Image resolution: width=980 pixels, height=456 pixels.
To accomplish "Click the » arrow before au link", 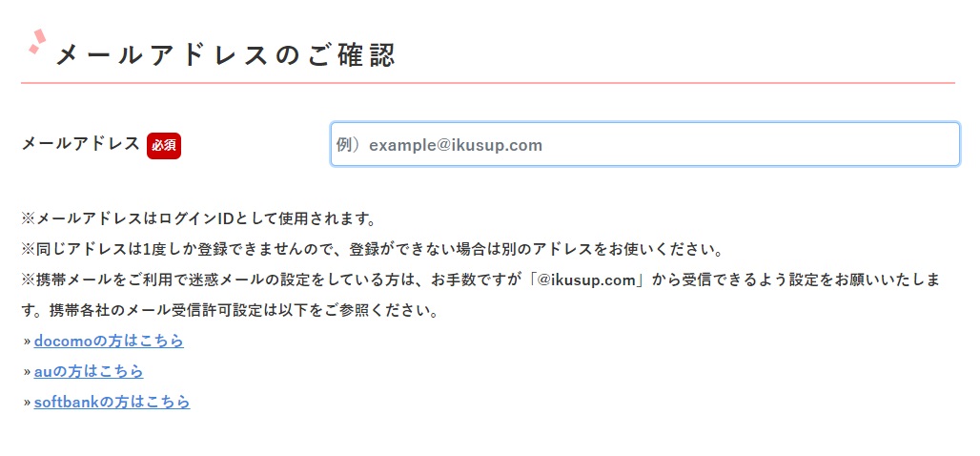I will (x=27, y=372).
